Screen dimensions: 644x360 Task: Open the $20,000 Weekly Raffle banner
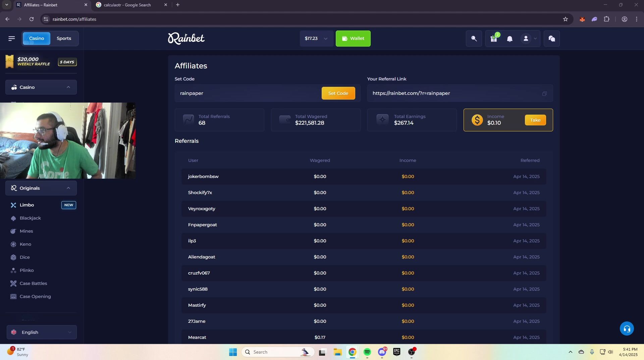41,62
